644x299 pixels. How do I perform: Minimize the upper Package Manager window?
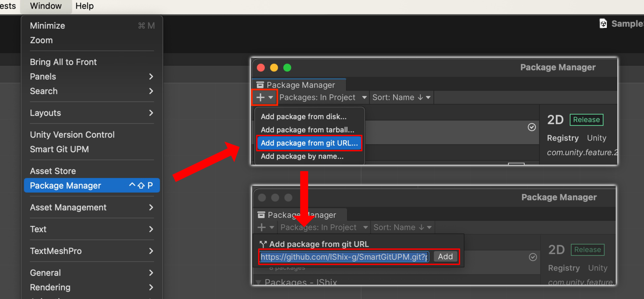274,68
